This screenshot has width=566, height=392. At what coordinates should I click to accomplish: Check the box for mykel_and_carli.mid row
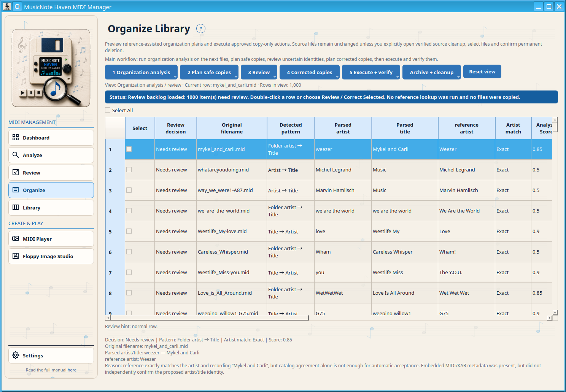coord(129,149)
